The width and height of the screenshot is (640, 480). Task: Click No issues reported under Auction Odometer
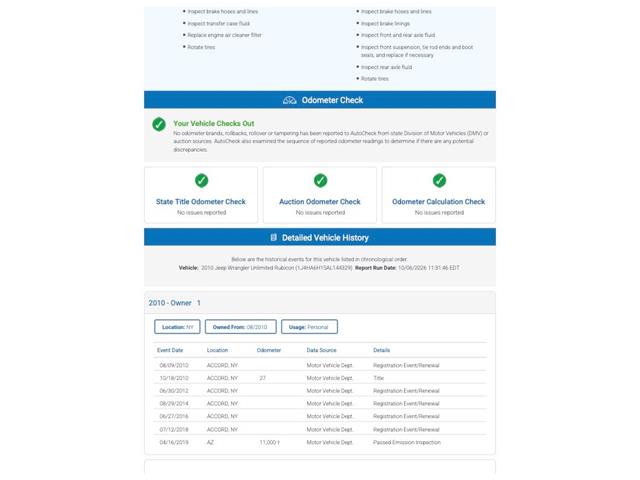click(x=320, y=213)
